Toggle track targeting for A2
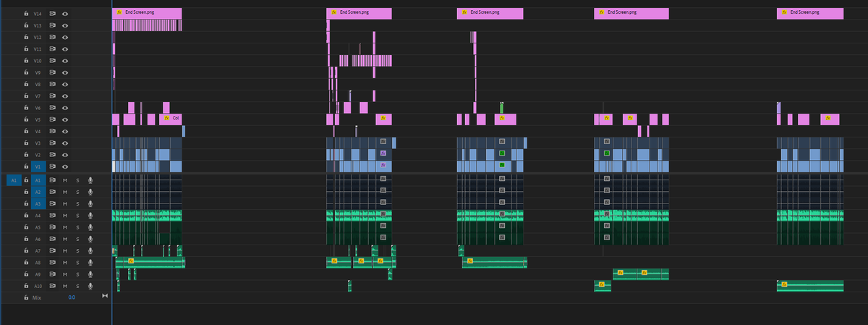This screenshot has height=325, width=868. 38,192
